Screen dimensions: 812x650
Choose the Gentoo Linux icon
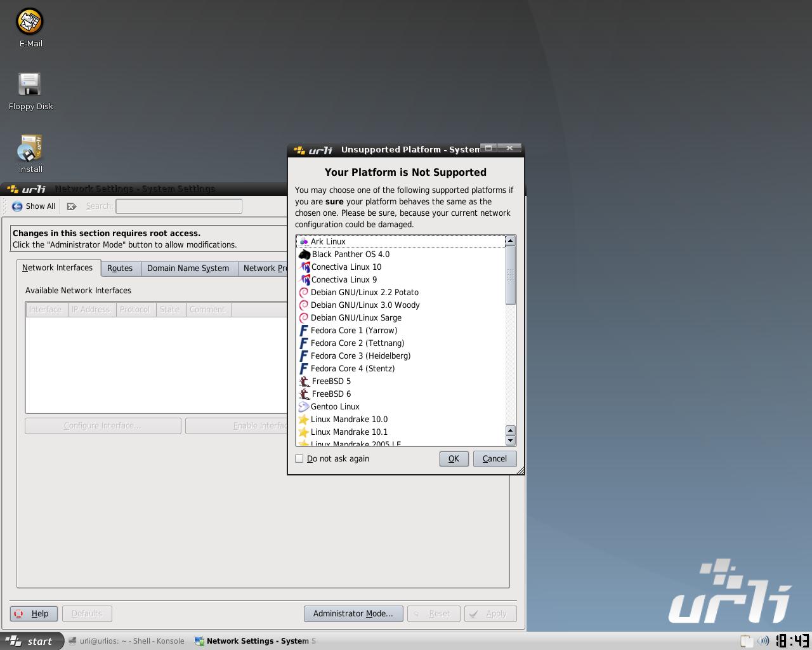coord(304,406)
